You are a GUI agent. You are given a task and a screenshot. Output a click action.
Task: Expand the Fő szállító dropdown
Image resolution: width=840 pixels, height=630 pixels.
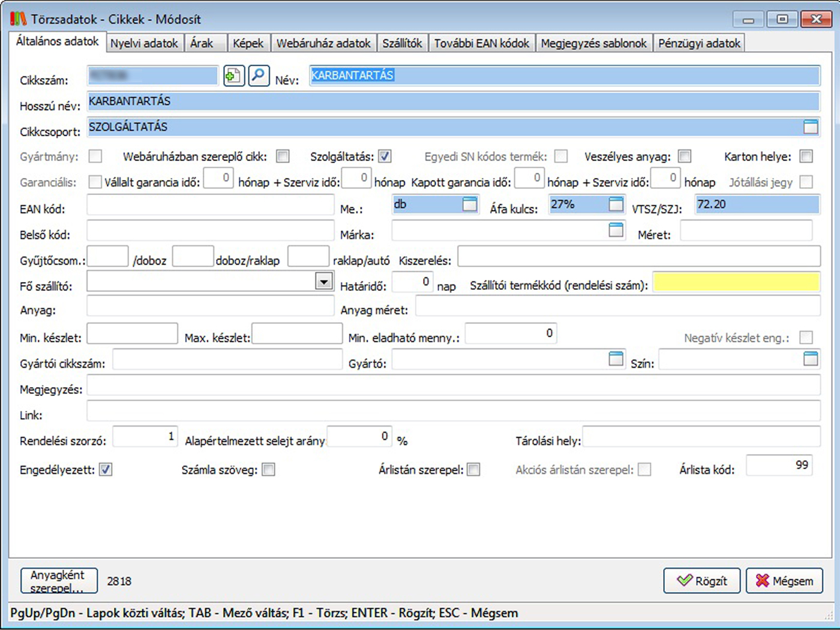click(x=324, y=281)
